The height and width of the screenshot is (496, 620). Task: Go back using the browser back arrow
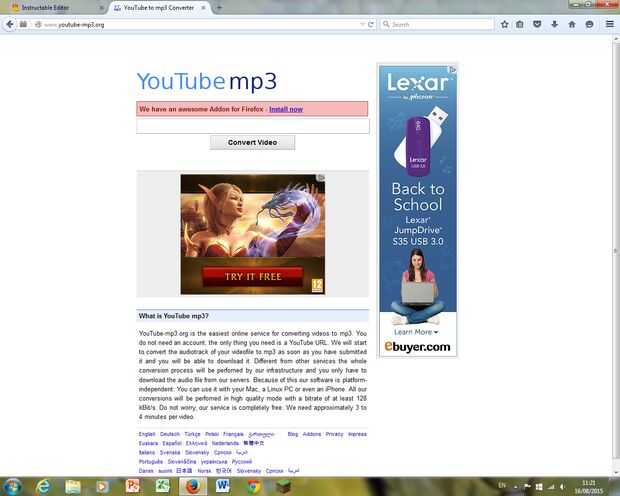tap(10, 25)
